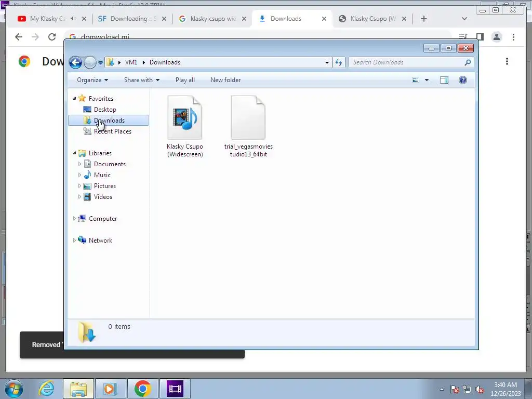Expand the Music library

(x=79, y=175)
